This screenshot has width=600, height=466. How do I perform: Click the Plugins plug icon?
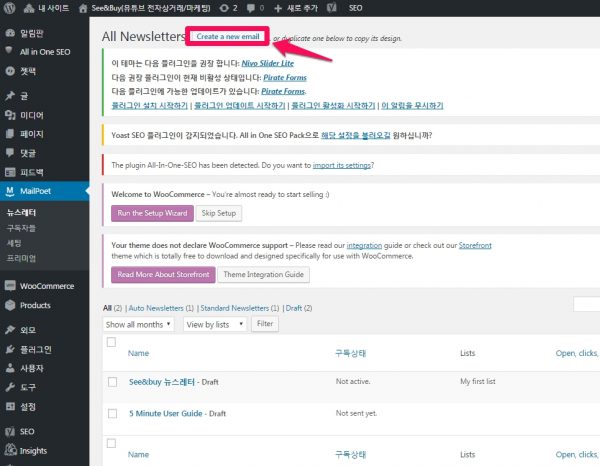point(10,349)
